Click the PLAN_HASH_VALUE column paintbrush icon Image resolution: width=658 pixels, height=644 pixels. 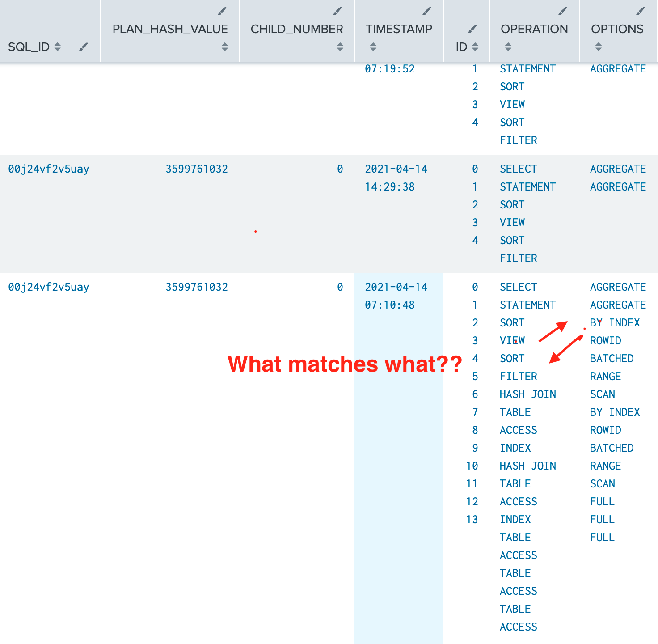[222, 11]
